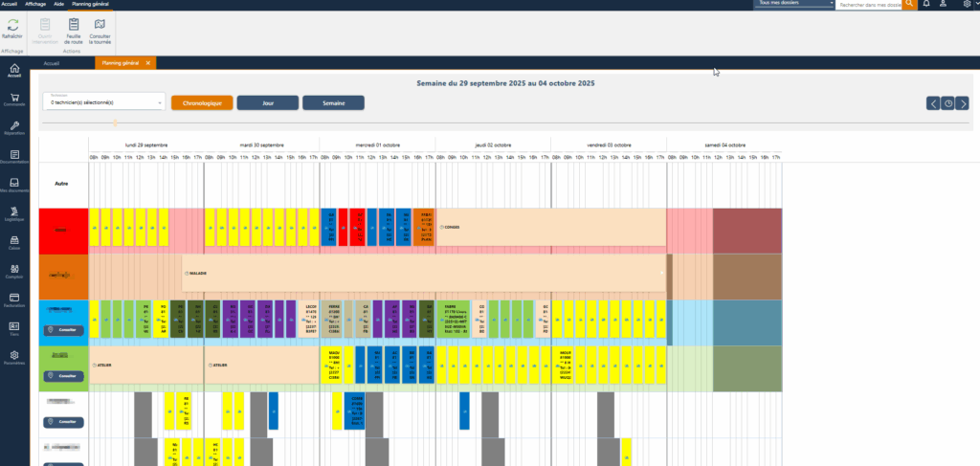Click the Rafraîchir refresh icon

click(12, 25)
